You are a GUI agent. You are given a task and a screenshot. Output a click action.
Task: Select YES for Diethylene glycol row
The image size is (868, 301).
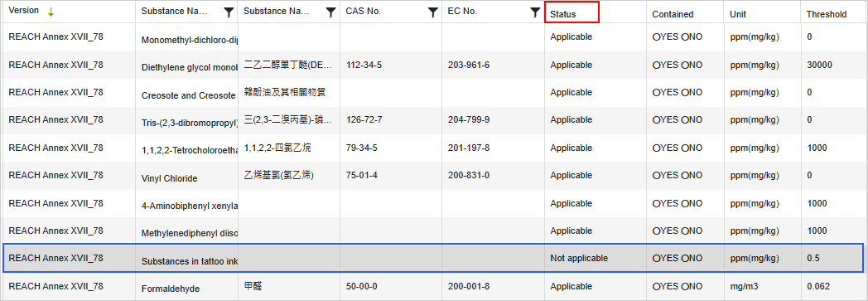[x=656, y=65]
